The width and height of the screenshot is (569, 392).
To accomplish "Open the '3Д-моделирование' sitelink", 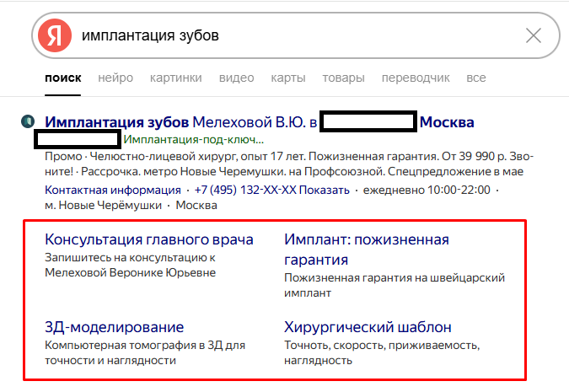I will (115, 327).
